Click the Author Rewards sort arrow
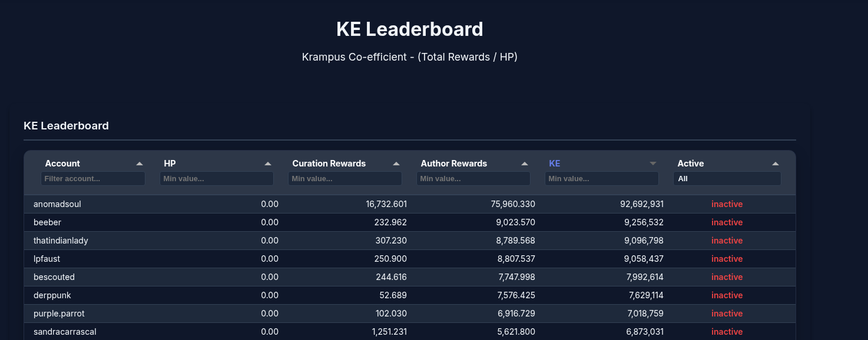This screenshot has width=868, height=340. [x=525, y=164]
